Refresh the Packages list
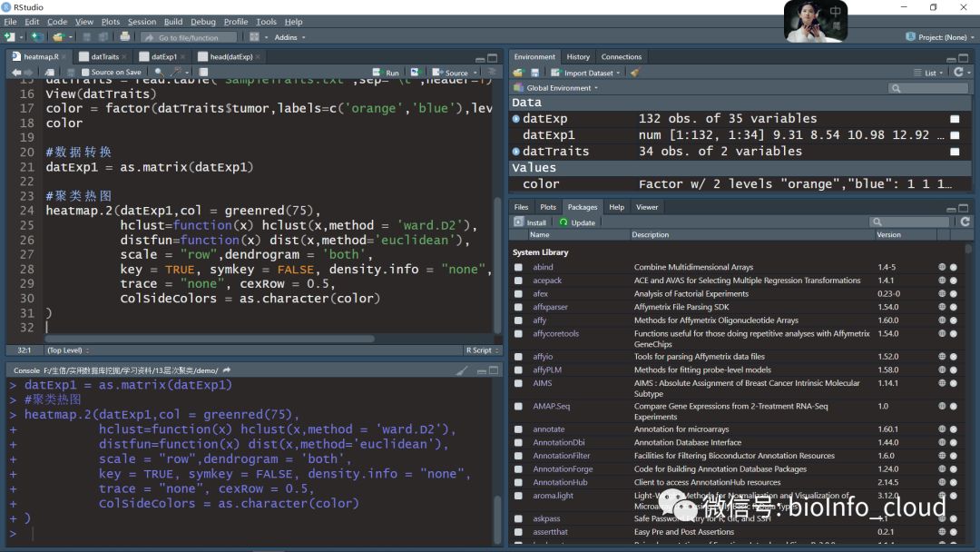Image resolution: width=980 pixels, height=552 pixels. pyautogui.click(x=965, y=222)
